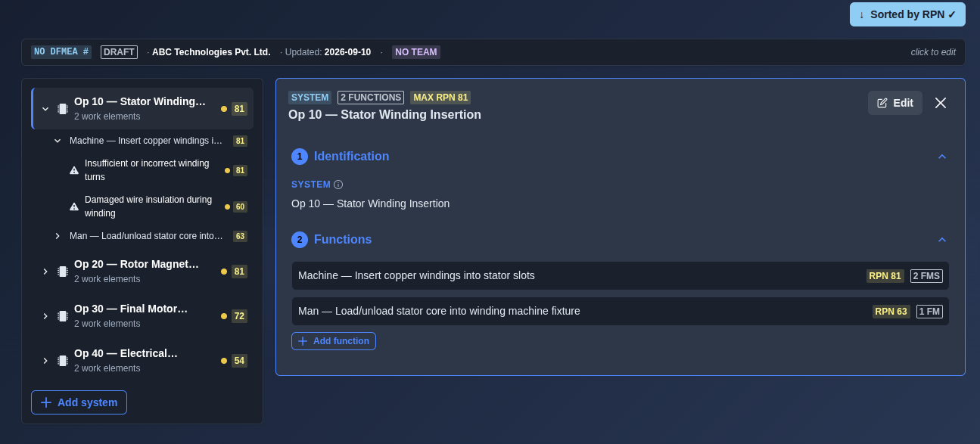Click the chip icon beside Op 40 Electrical
The width and height of the screenshot is (980, 444).
coord(63,361)
